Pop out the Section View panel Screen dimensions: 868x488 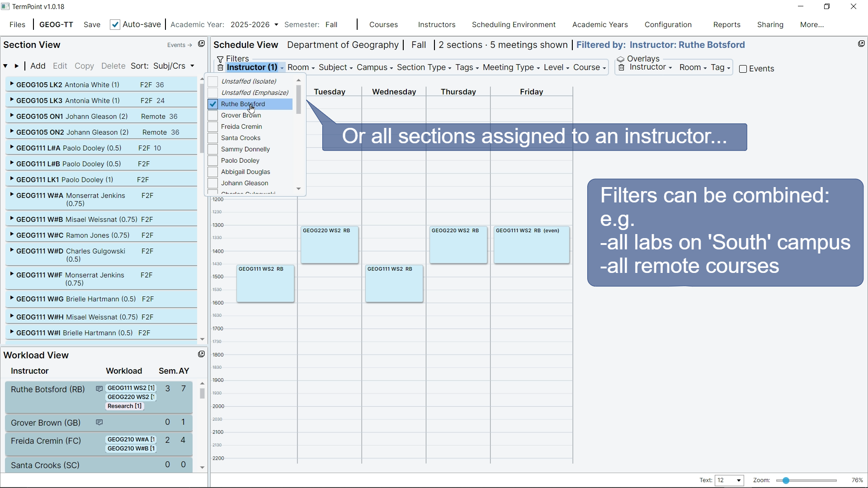pos(202,44)
